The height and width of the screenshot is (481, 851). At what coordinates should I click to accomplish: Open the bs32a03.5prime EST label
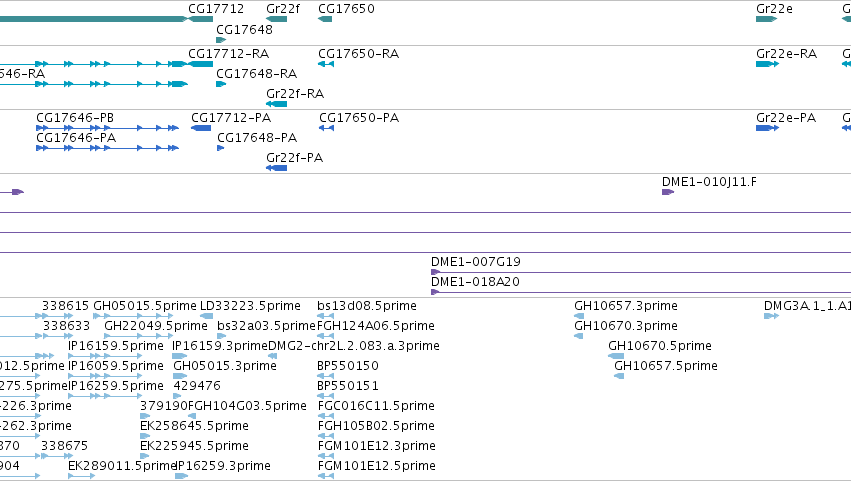[266, 326]
